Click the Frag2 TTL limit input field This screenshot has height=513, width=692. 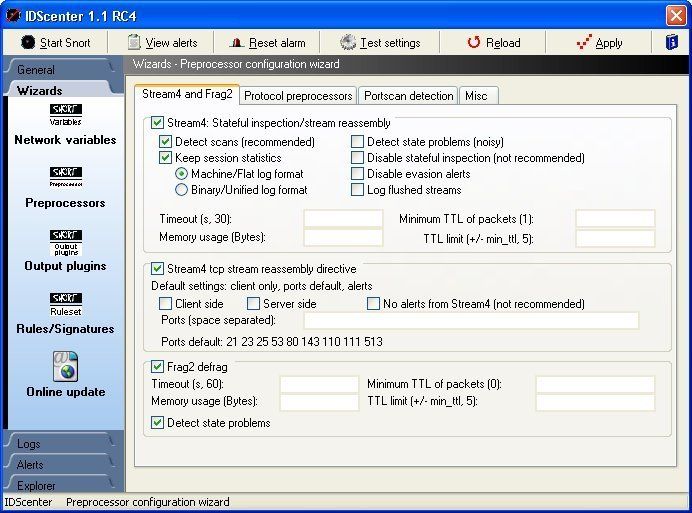(595, 402)
